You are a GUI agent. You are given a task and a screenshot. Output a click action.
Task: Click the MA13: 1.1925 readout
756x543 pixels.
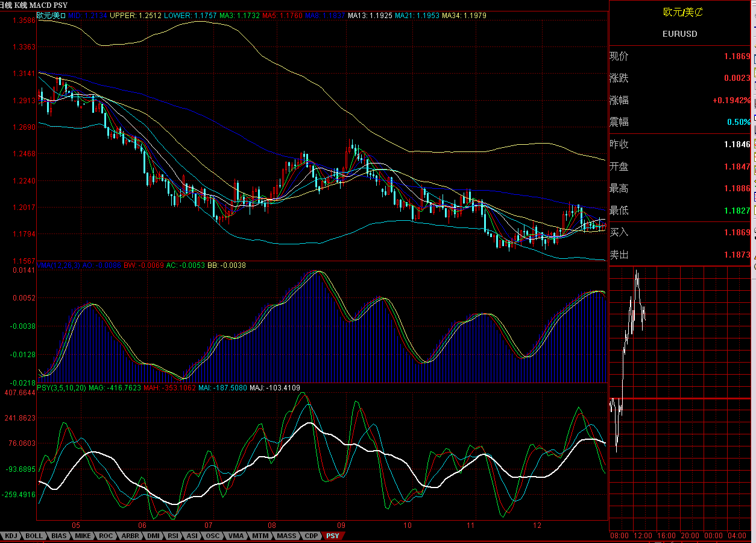pos(370,15)
